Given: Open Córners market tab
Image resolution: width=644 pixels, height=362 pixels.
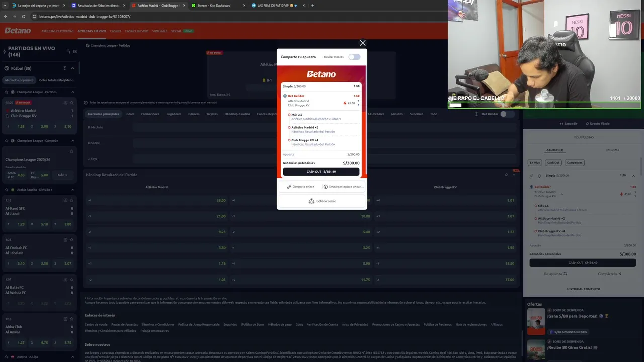Looking at the screenshot, I should pos(194,114).
